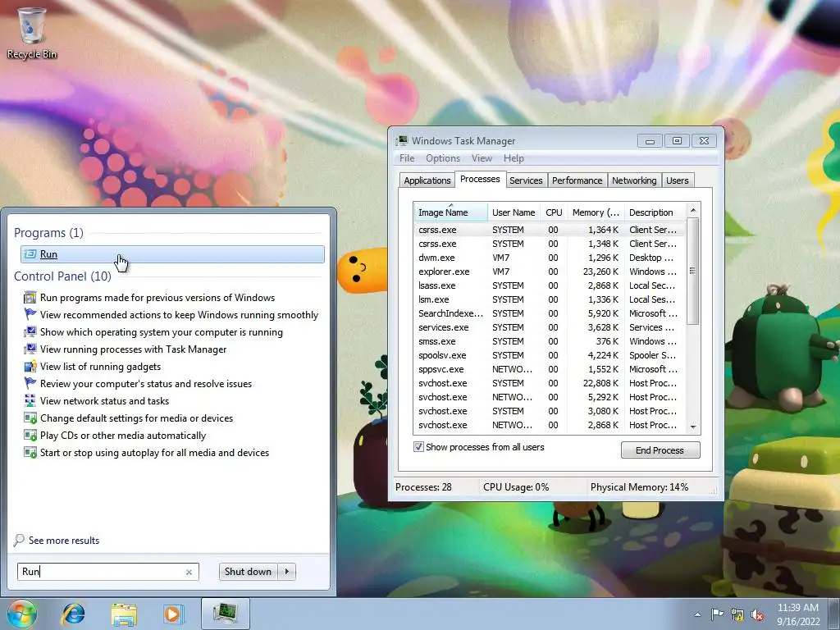The width and height of the screenshot is (840, 630).
Task: Select the Run program result
Action: (172, 254)
